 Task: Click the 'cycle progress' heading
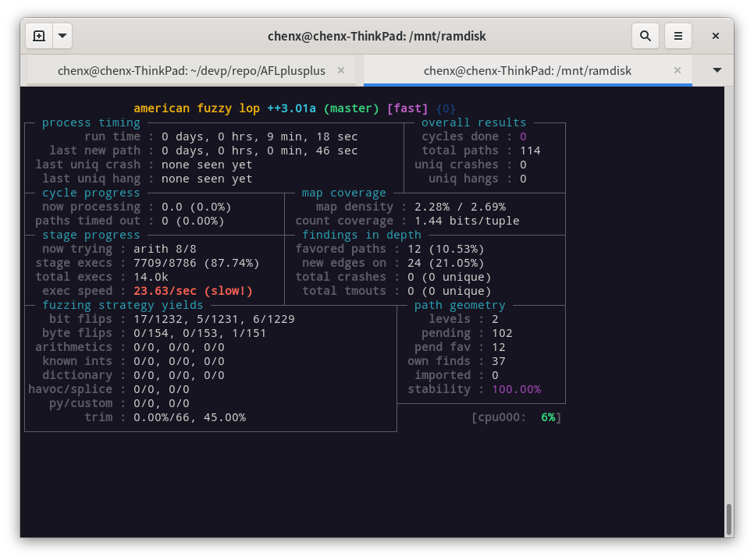[x=91, y=193]
